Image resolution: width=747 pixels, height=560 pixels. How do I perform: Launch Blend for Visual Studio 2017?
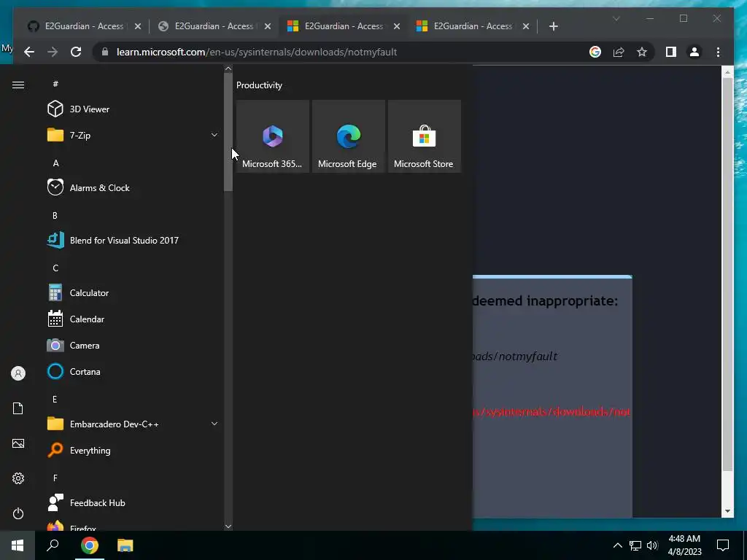pos(131,241)
